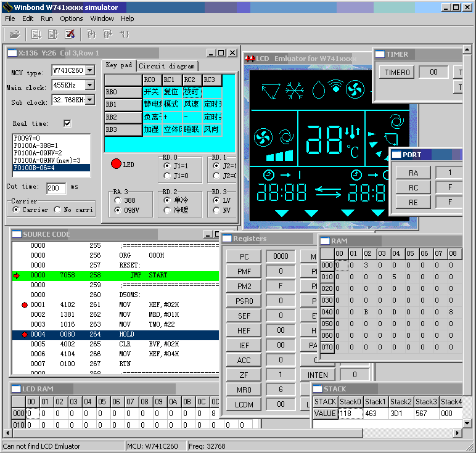Open the Main clock dropdown
The height and width of the screenshot is (453, 476).
coord(90,85)
